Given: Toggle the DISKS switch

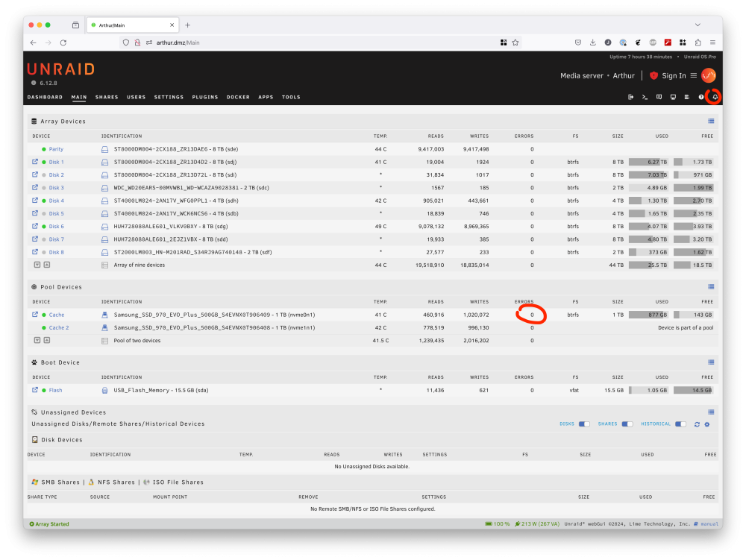Looking at the screenshot, I should point(584,424).
